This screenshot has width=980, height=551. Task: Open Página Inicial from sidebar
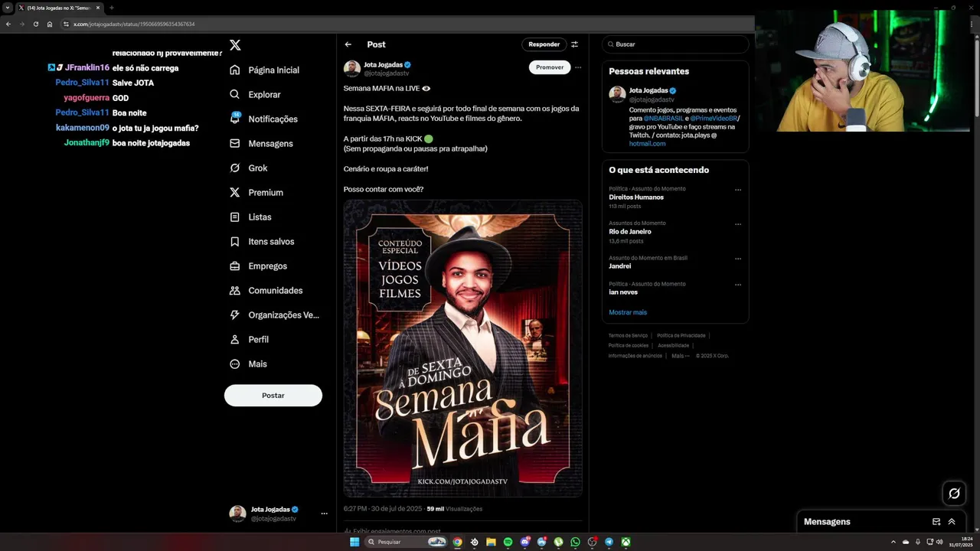(x=264, y=70)
